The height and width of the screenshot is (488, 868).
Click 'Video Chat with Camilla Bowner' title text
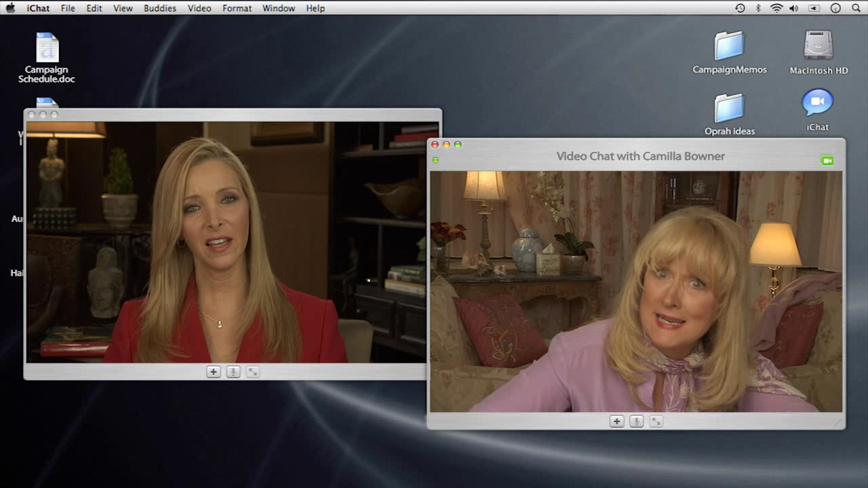click(641, 156)
